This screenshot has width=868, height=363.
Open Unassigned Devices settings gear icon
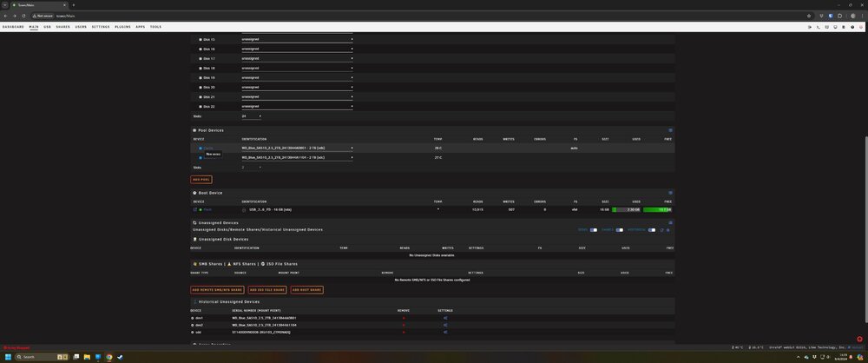click(667, 230)
